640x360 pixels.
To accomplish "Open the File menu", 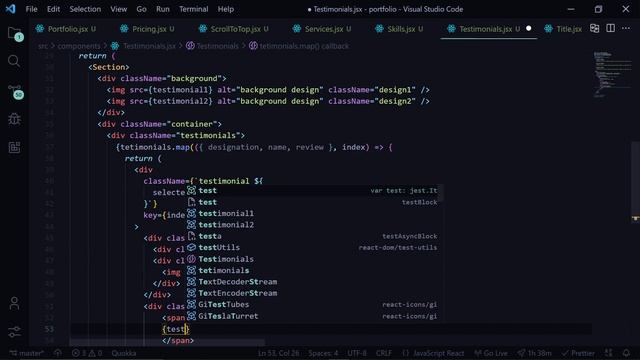I will coord(31,9).
